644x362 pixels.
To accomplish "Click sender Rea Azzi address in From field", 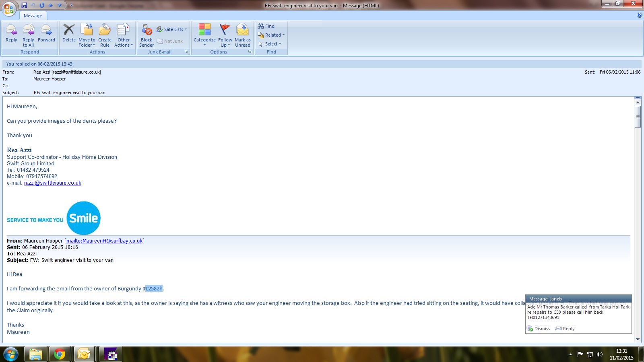I will tap(67, 72).
